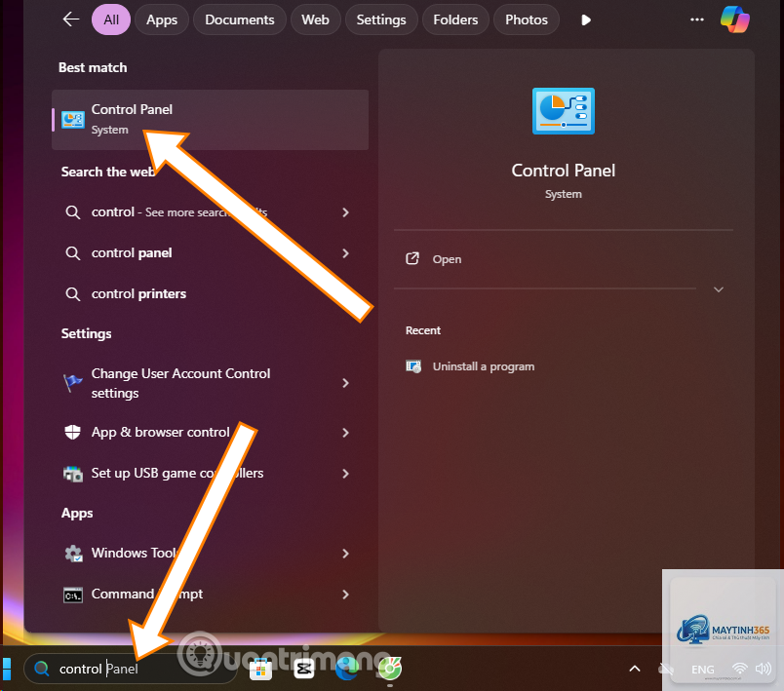This screenshot has width=784, height=691.
Task: Open Microsoft Store from taskbar
Action: coord(260,669)
